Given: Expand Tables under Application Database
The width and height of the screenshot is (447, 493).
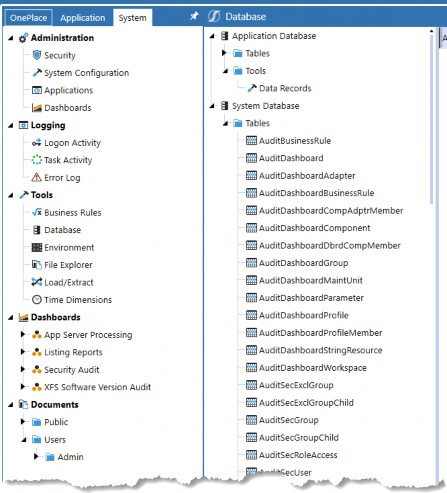Looking at the screenshot, I should tap(224, 53).
